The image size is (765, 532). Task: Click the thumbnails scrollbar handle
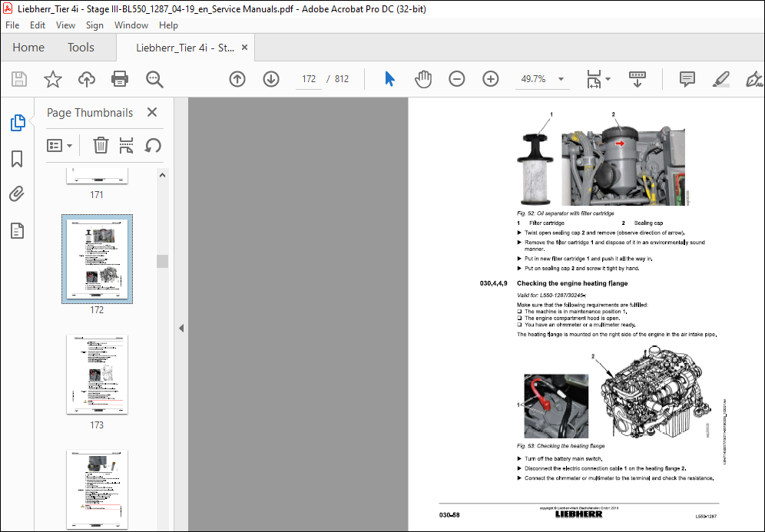point(163,261)
